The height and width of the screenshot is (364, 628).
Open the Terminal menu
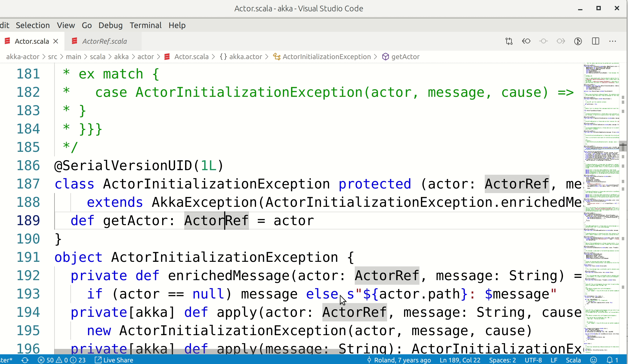coord(145,25)
